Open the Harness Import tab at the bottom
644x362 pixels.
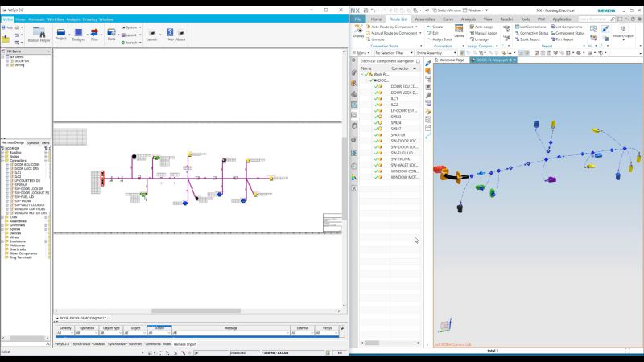pos(185,344)
